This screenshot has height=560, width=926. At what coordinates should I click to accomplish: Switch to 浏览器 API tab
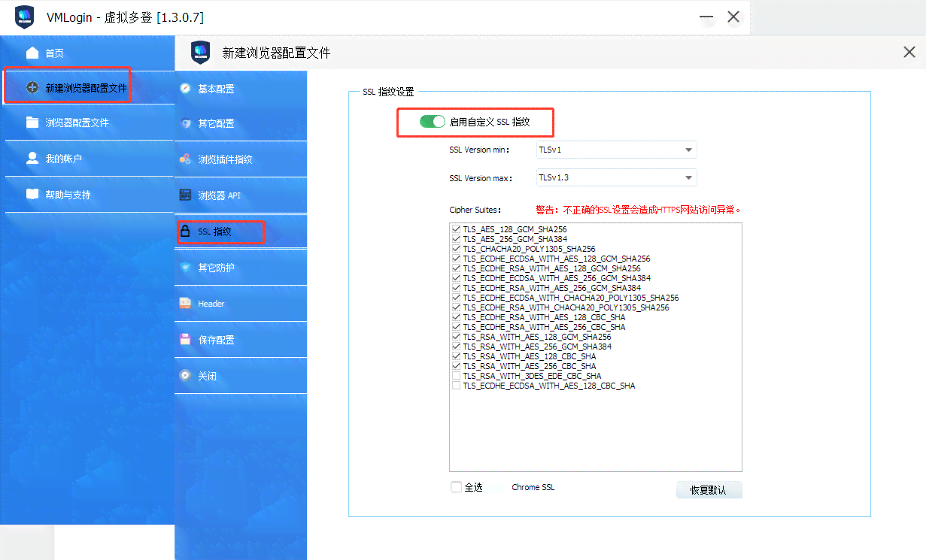click(x=241, y=195)
